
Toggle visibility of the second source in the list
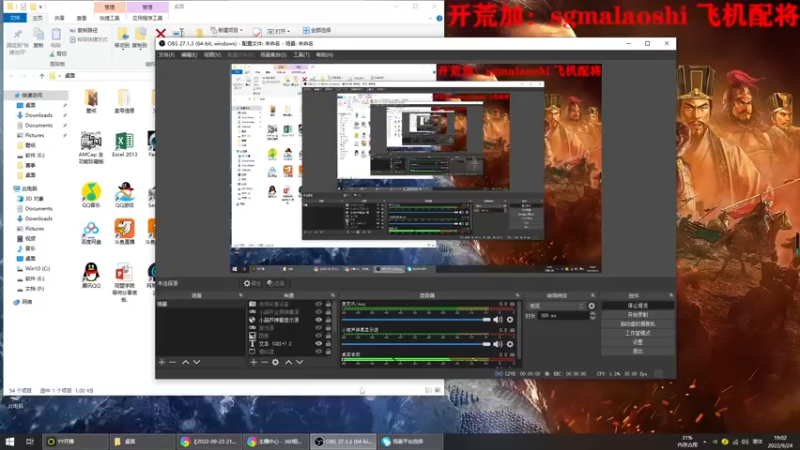coord(319,312)
